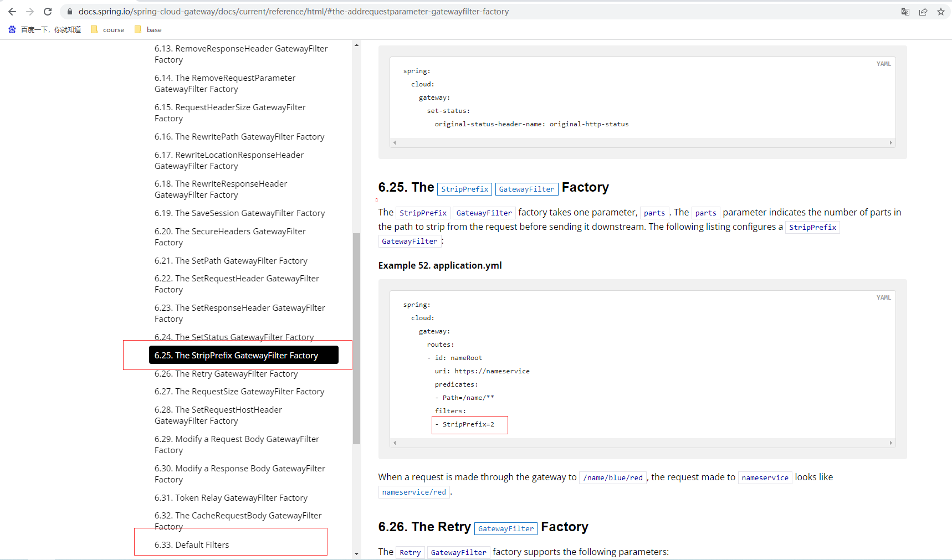Viewport: 952px width, 560px height.
Task: Click the '- Path=/name/**' code line
Action: (464, 398)
